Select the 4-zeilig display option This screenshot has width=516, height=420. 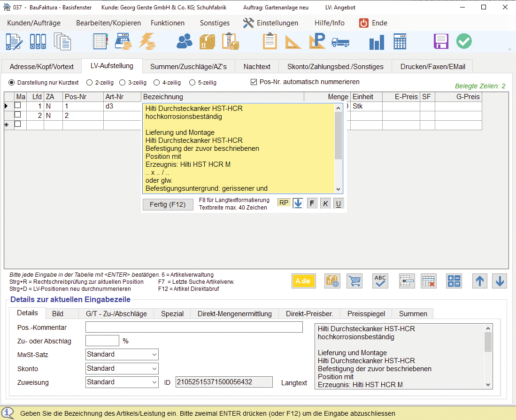click(x=156, y=83)
